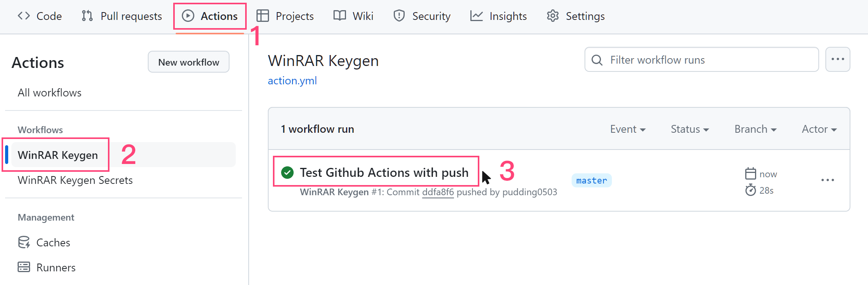The height and width of the screenshot is (285, 868).
Task: Click the search magnifier icon in filter box
Action: click(x=597, y=60)
